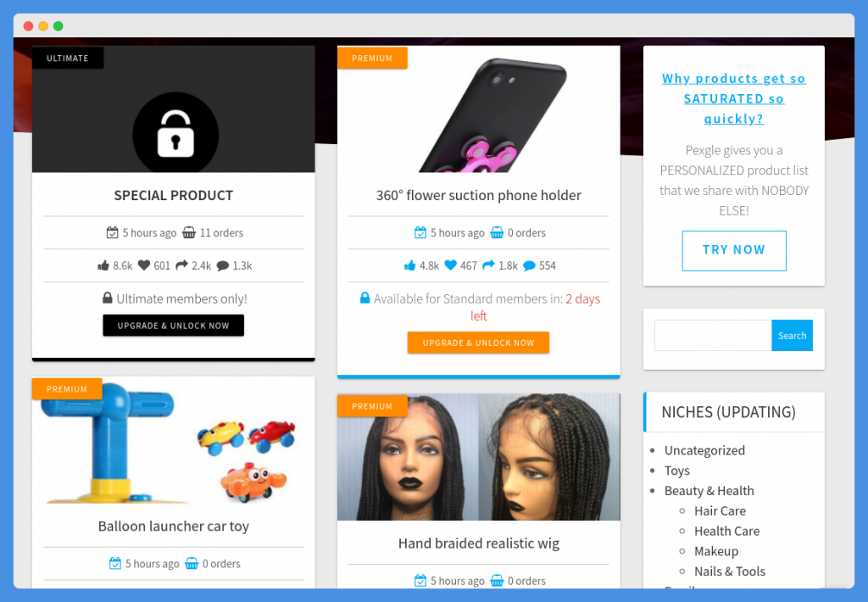Click the black Upgrade & Unlock Now button

pyautogui.click(x=173, y=326)
